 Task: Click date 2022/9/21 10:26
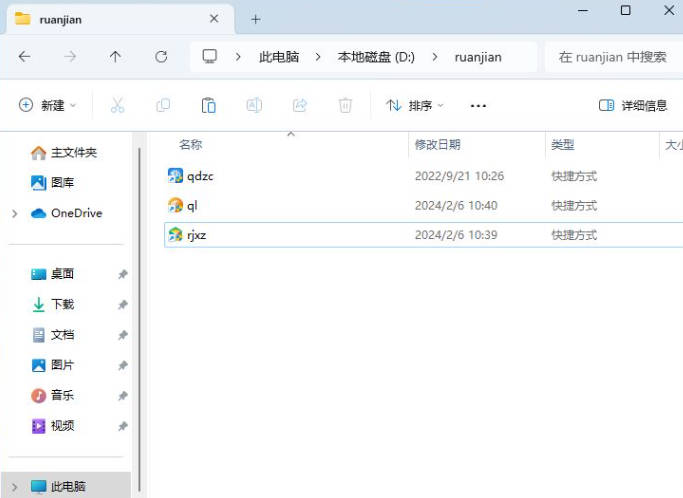[459, 176]
